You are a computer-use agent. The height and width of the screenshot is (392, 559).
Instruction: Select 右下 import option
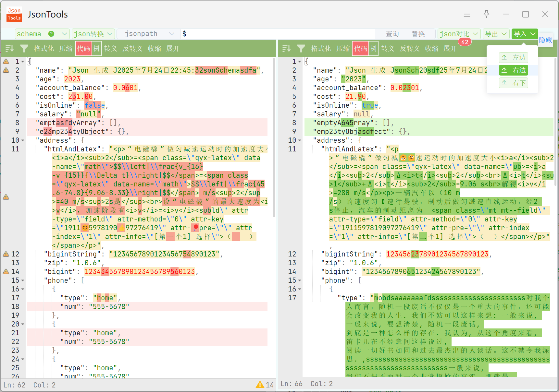[x=514, y=83]
